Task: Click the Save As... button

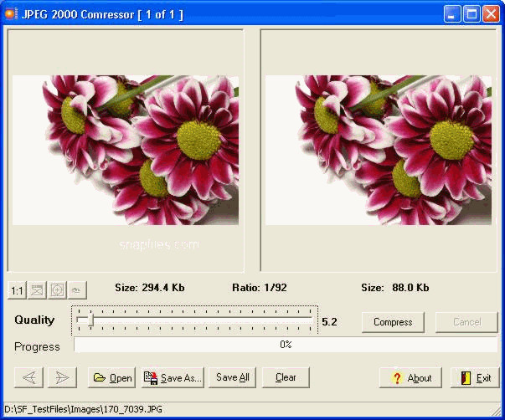Action: click(173, 377)
